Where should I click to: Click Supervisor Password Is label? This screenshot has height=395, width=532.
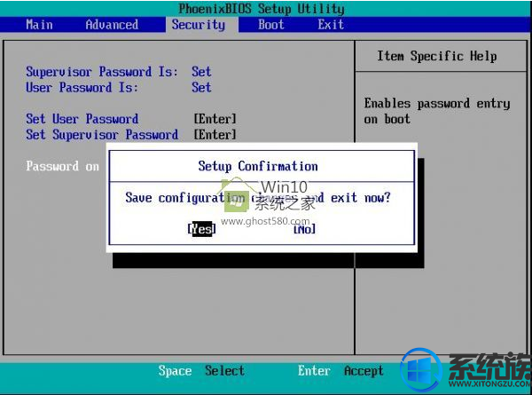click(x=102, y=72)
